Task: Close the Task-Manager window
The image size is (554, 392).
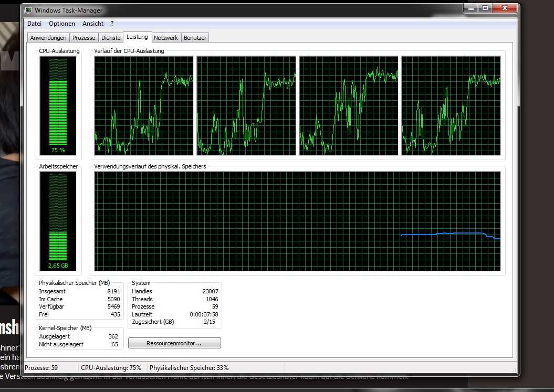Action: 505,8
